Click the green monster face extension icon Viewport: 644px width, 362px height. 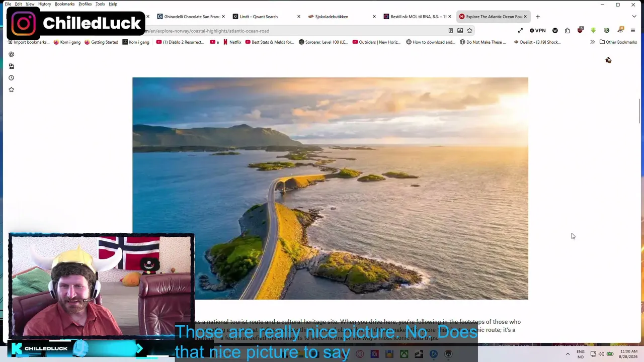[x=607, y=31]
